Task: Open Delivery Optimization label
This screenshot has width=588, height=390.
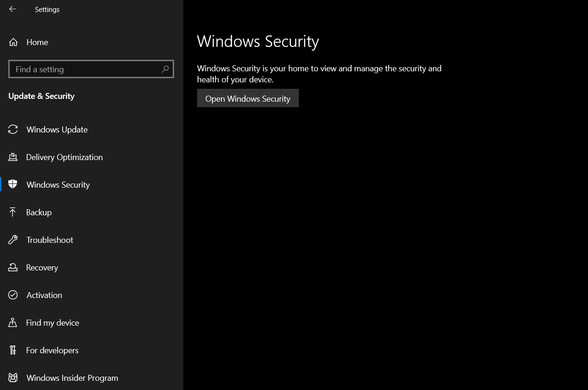Action: pos(64,157)
